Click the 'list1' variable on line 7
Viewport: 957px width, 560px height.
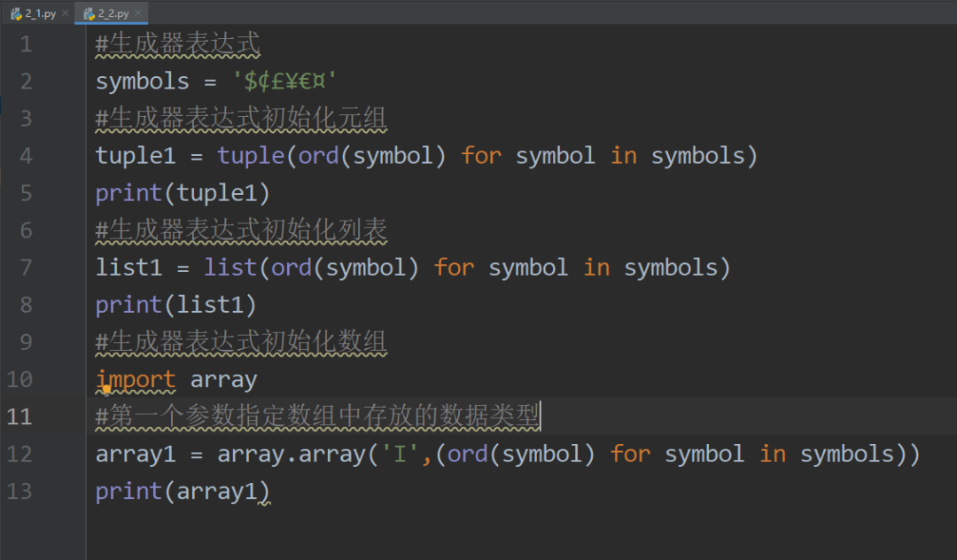[128, 268]
